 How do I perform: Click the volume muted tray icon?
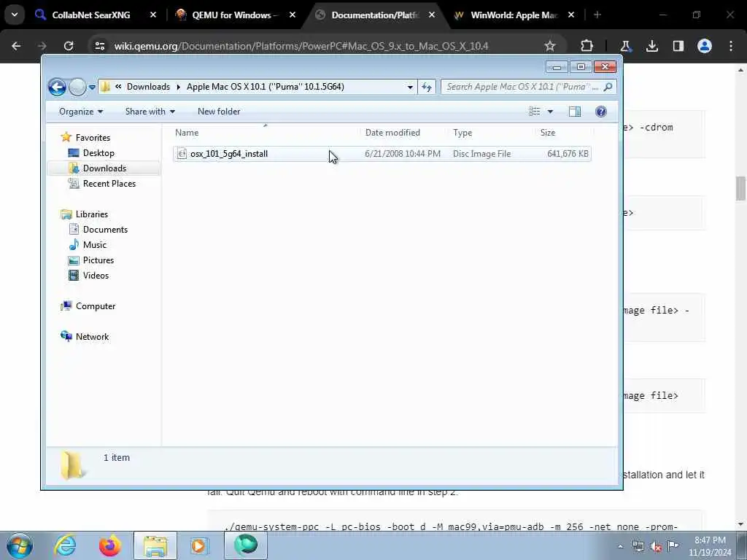point(656,546)
